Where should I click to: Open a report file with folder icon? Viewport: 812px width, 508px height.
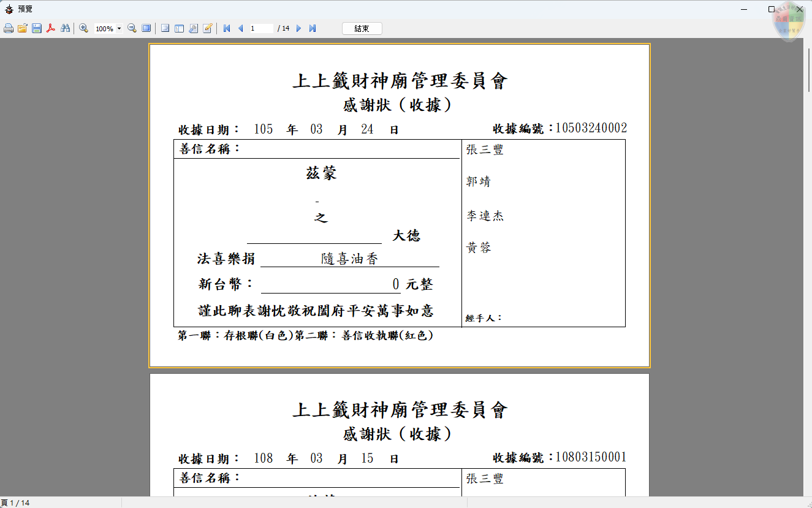tap(23, 28)
